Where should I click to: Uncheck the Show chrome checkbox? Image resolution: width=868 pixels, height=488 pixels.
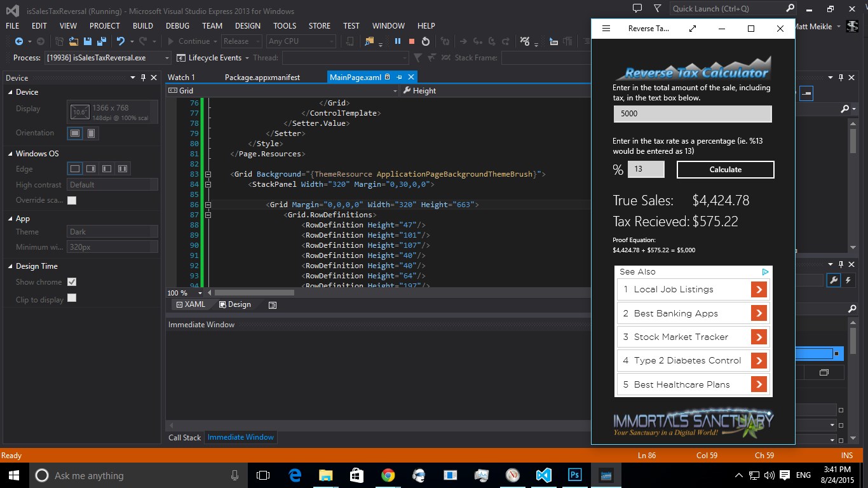[x=72, y=281]
